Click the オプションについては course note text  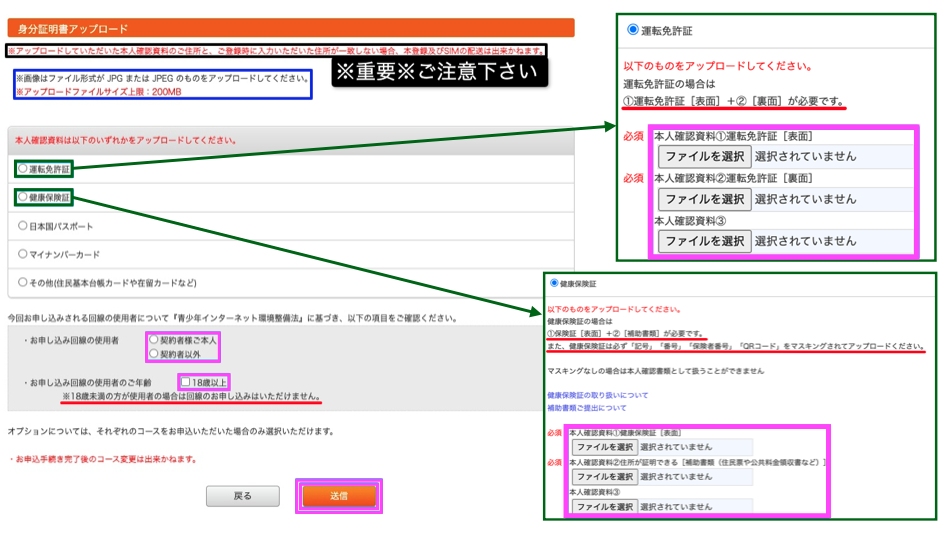[171, 431]
